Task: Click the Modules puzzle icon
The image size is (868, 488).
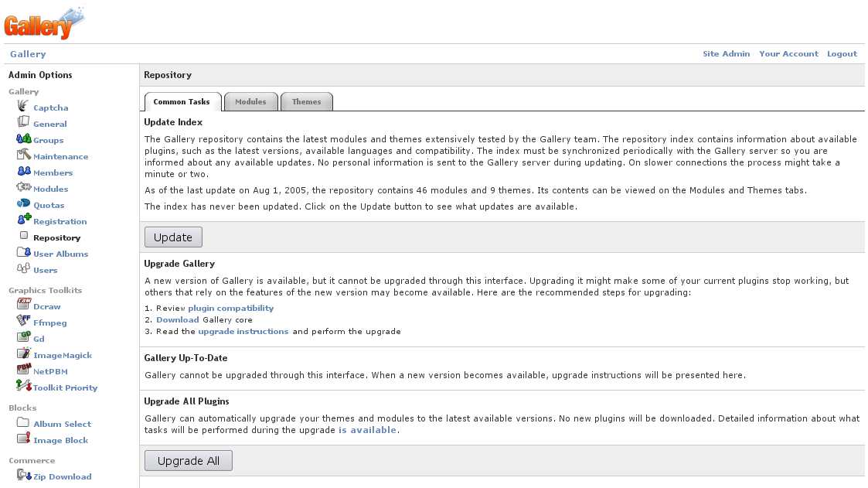Action: click(x=24, y=186)
